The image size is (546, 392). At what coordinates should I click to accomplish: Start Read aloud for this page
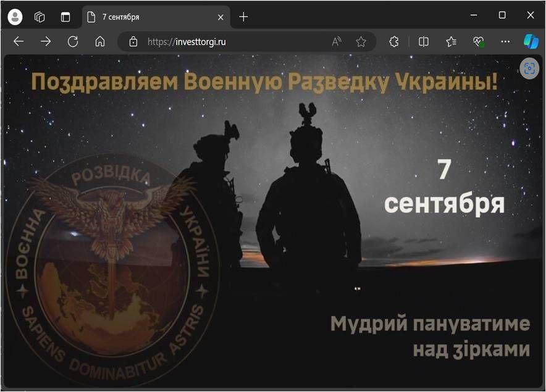[x=337, y=42]
